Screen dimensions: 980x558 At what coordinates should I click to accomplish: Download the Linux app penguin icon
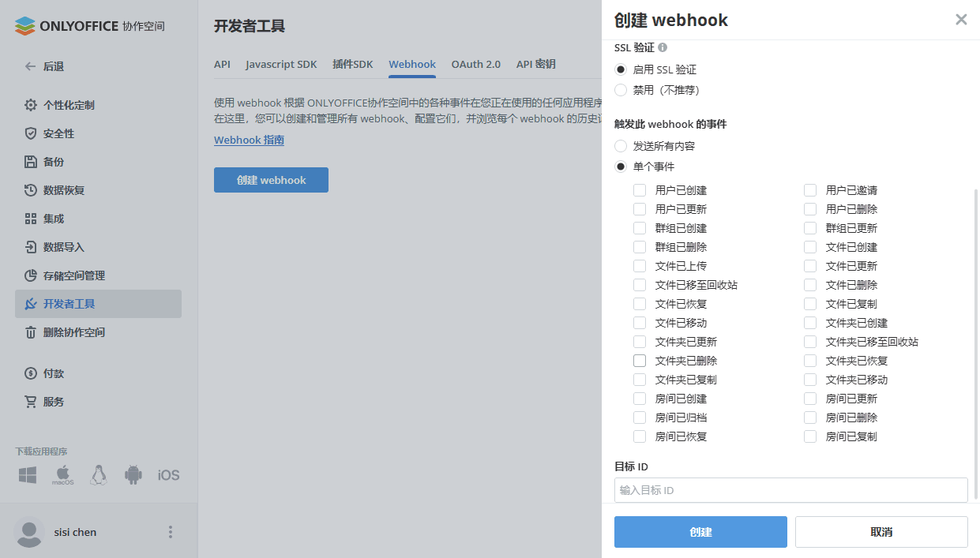point(98,475)
